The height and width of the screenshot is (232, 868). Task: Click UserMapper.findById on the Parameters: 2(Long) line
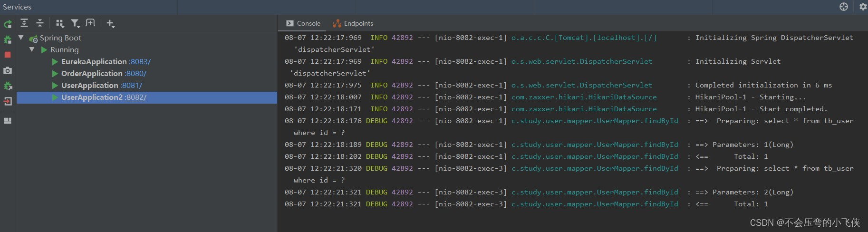click(x=595, y=192)
